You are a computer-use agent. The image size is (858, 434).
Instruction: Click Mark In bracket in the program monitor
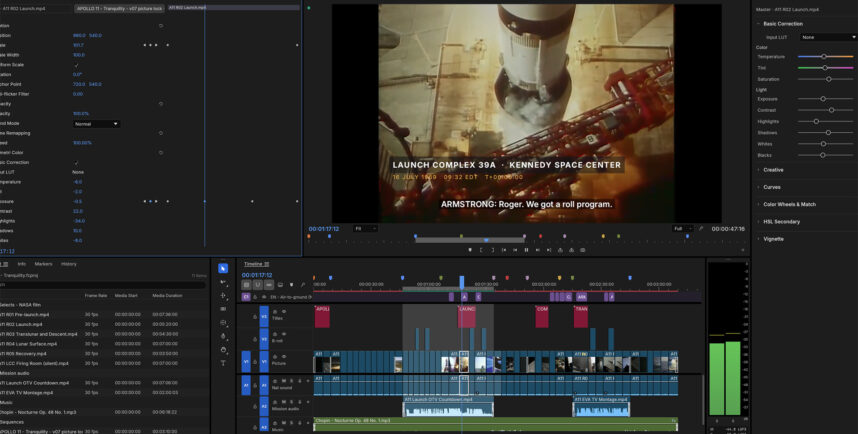tap(481, 250)
